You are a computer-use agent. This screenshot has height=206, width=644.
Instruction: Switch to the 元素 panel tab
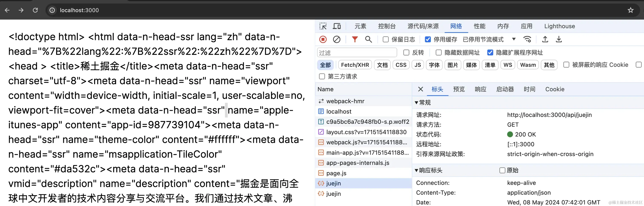point(360,26)
